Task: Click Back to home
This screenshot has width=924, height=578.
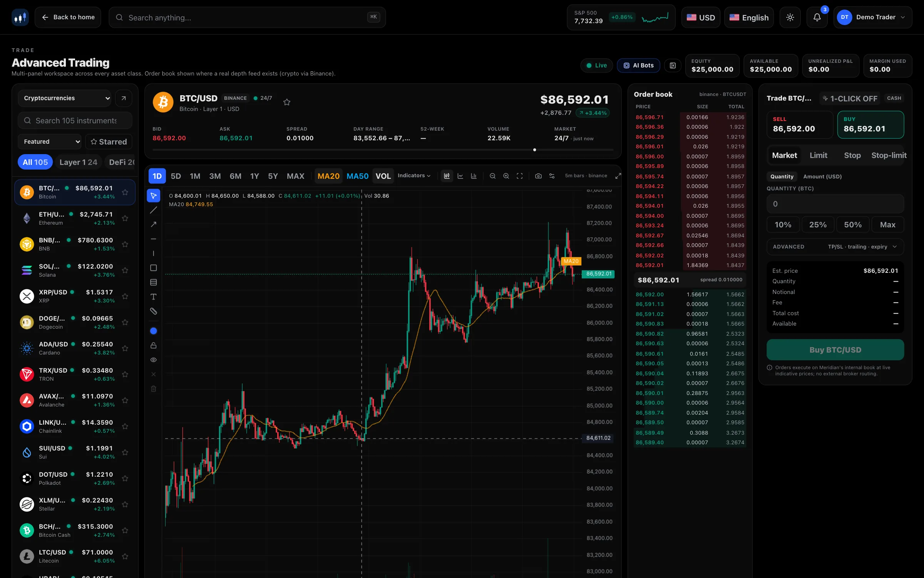Action: click(x=68, y=17)
